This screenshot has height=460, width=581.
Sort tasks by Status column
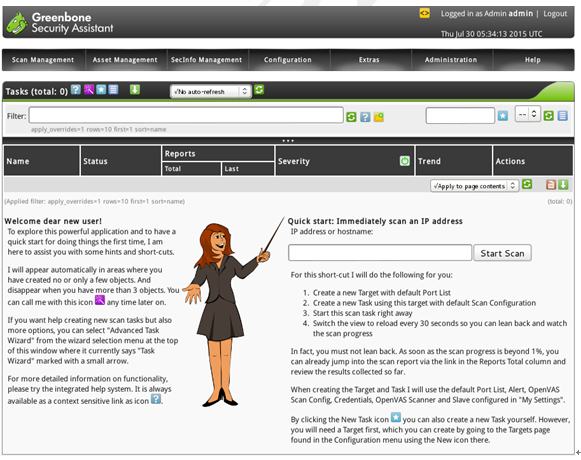[x=95, y=161]
